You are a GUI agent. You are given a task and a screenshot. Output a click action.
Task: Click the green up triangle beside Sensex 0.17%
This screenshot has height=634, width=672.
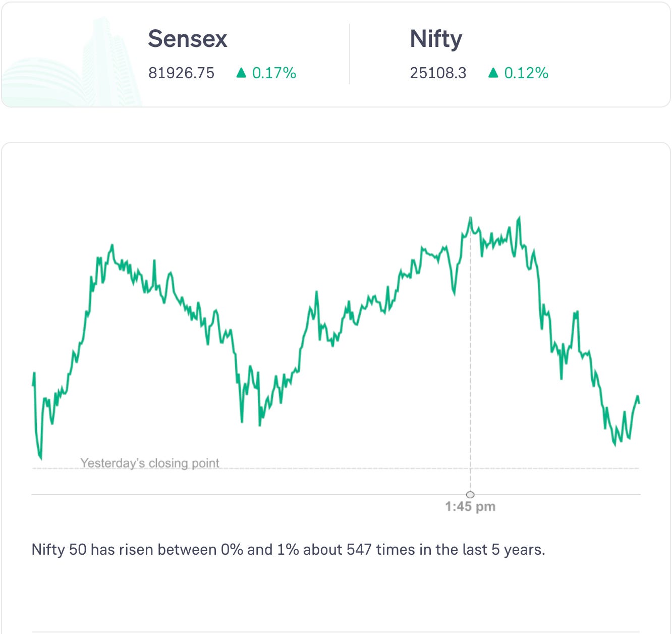[x=241, y=73]
